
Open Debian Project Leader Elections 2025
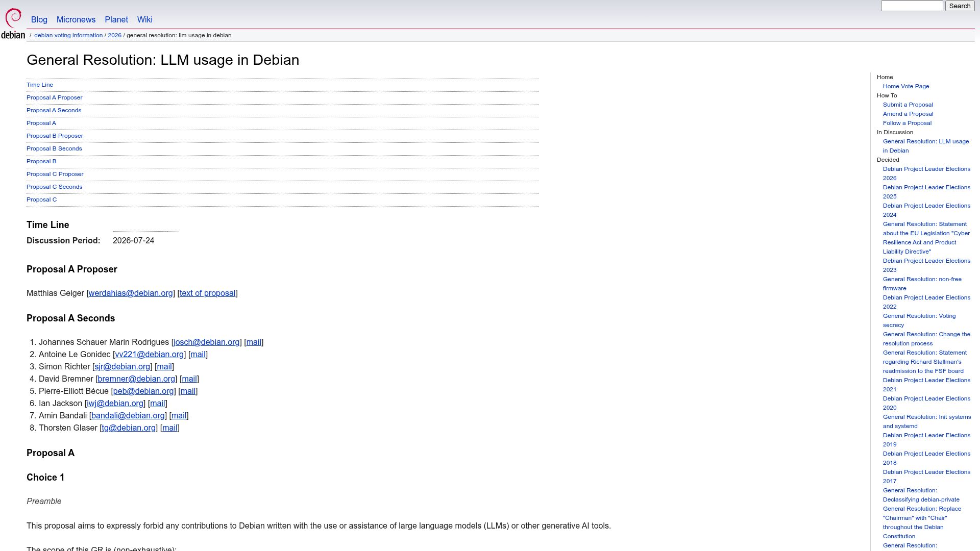(x=926, y=192)
